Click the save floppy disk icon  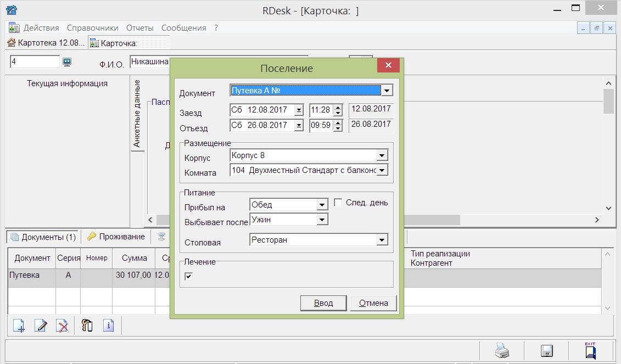[x=546, y=351]
